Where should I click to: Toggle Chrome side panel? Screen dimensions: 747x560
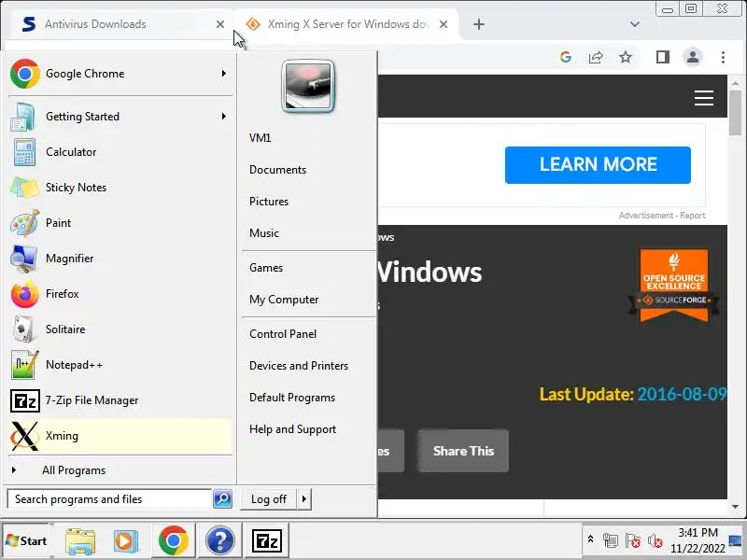[x=663, y=57]
